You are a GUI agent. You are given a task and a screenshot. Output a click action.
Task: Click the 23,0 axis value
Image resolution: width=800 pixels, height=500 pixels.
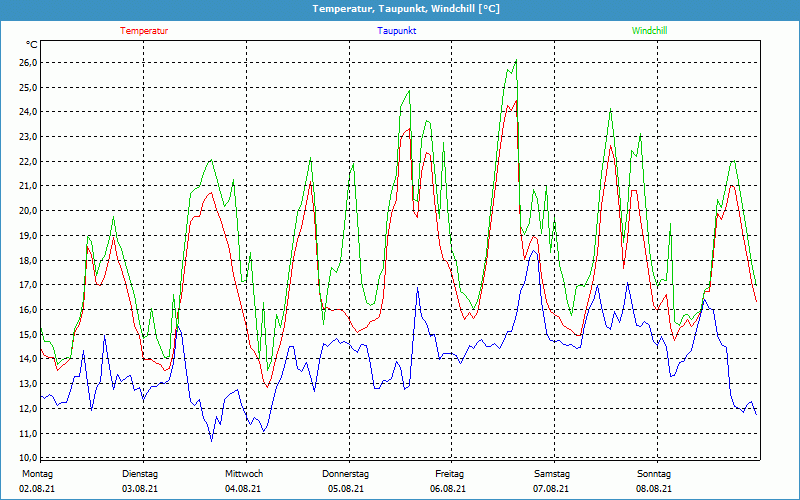point(28,137)
